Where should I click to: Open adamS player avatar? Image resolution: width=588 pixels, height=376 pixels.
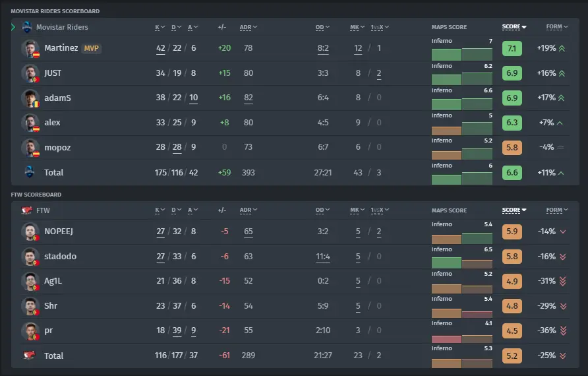coord(30,98)
